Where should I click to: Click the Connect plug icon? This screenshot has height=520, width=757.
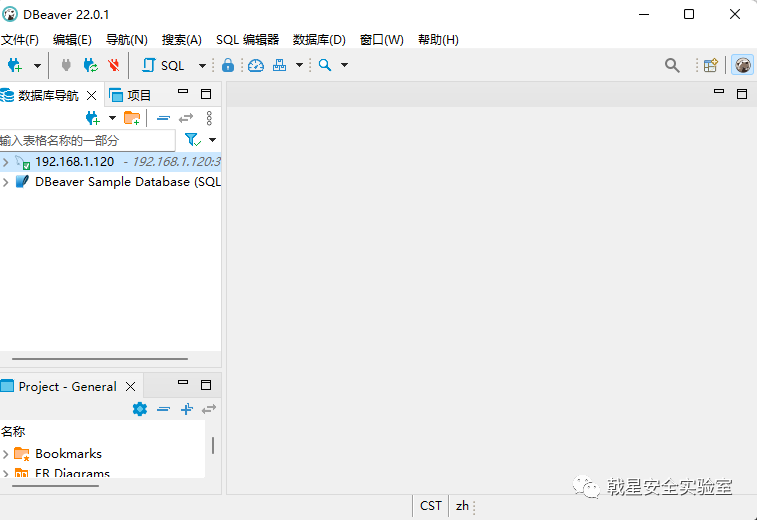coord(66,65)
